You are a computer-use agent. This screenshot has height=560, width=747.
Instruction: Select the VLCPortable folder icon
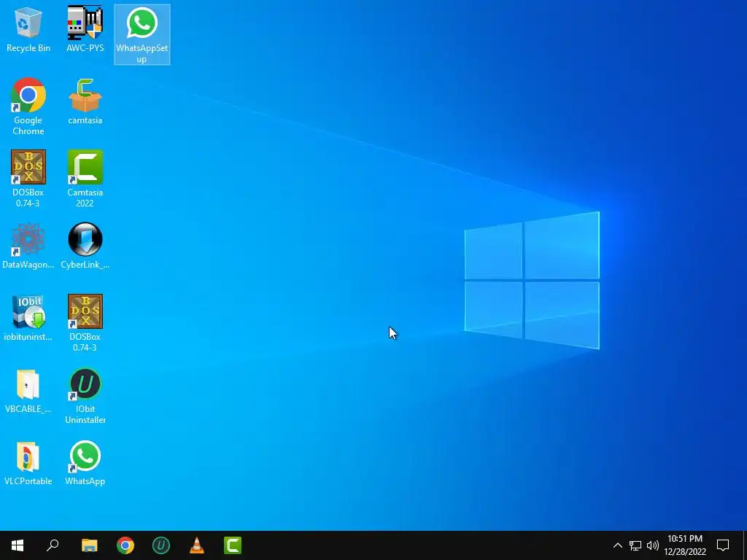click(28, 462)
